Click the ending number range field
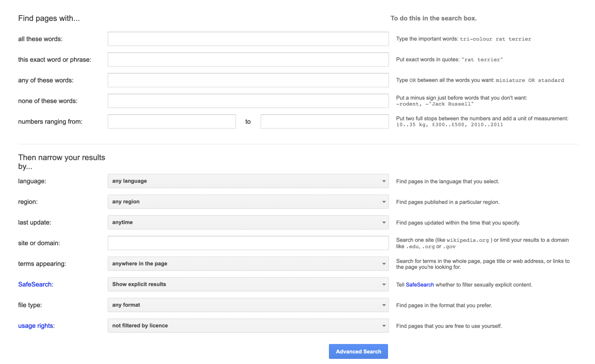 [x=324, y=122]
